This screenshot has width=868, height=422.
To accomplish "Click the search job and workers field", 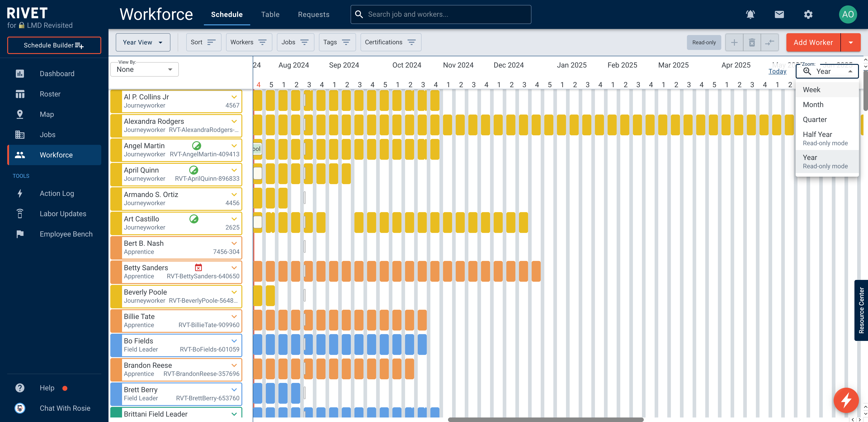I will (441, 14).
